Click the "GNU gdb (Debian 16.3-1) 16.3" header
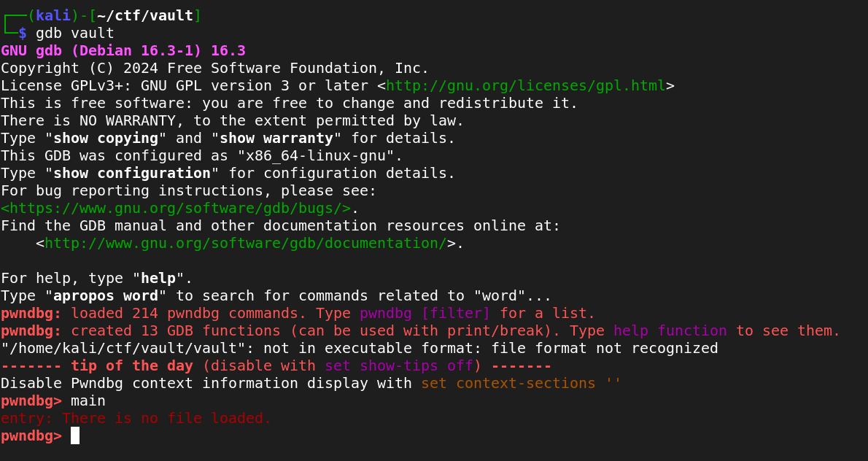 coord(123,50)
